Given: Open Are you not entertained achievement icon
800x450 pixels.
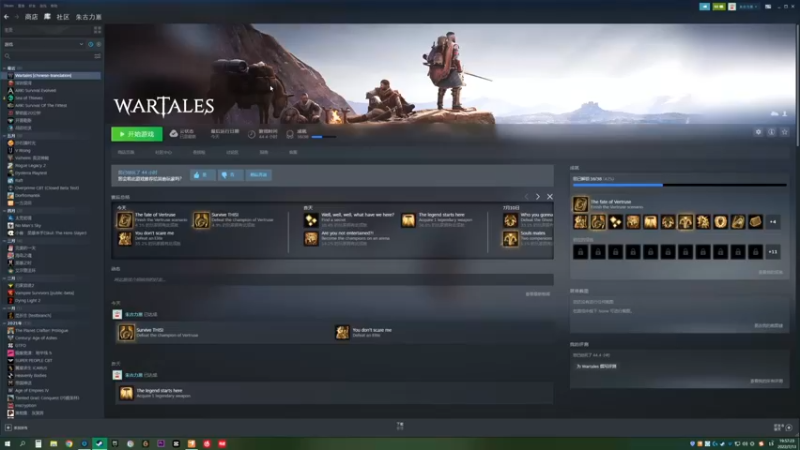Looking at the screenshot, I should click(311, 238).
